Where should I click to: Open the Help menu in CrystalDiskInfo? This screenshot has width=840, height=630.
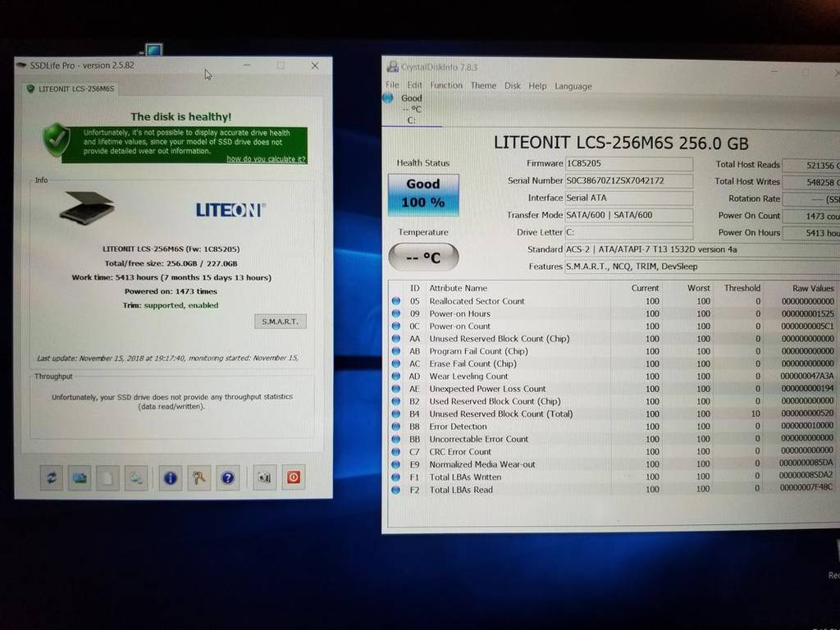coord(537,85)
